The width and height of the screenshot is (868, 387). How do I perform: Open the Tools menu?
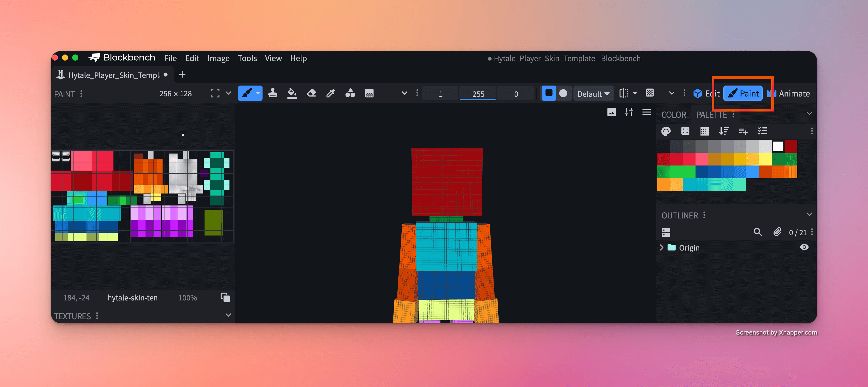(247, 58)
